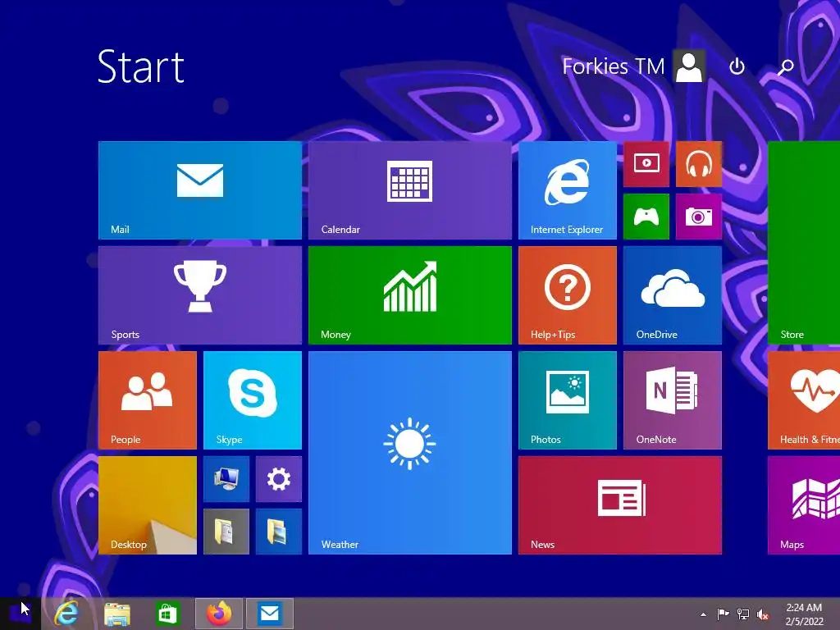Open the Weather tile
The height and width of the screenshot is (630, 840).
tap(410, 453)
